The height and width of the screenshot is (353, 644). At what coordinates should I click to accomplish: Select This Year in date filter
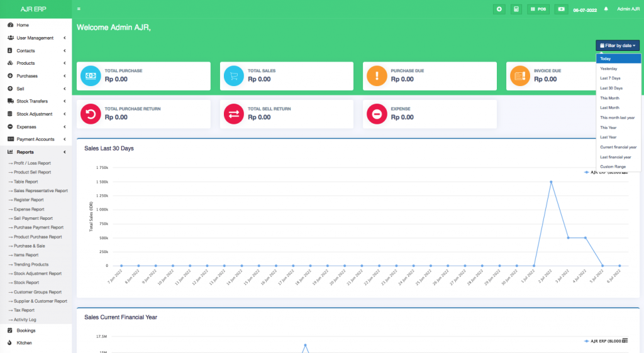click(609, 128)
